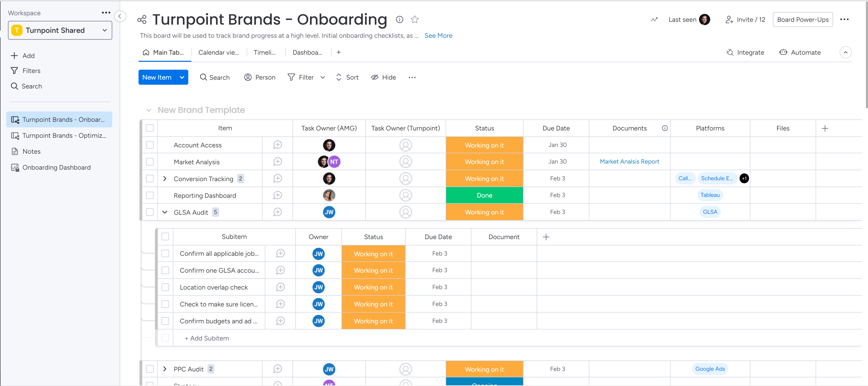Click the green Done status cell
Viewport: 868px width, 386px height.
point(484,195)
